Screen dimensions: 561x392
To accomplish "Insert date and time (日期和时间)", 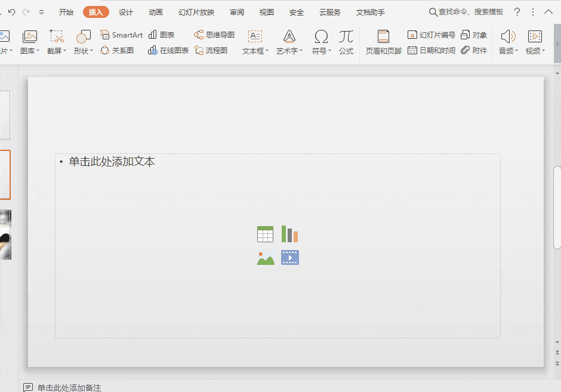I will coord(431,51).
